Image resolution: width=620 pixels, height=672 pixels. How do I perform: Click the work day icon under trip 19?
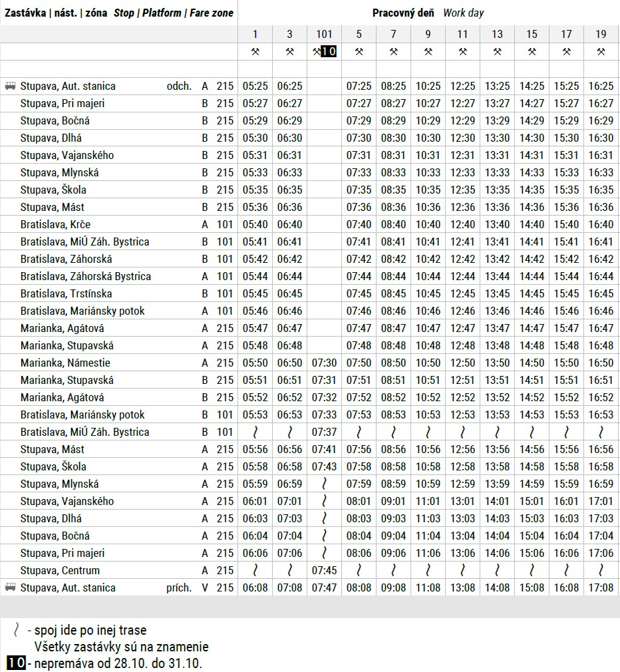pyautogui.click(x=600, y=51)
